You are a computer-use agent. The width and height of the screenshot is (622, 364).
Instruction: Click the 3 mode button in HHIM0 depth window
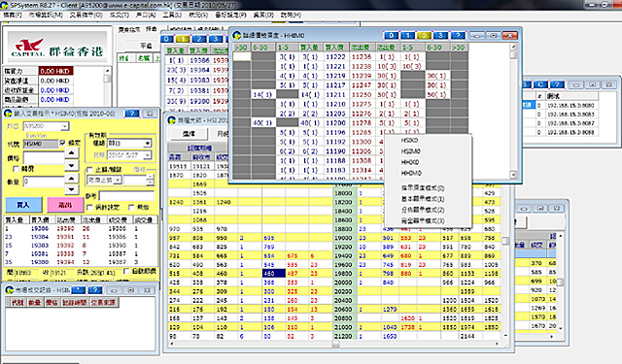[x=440, y=35]
